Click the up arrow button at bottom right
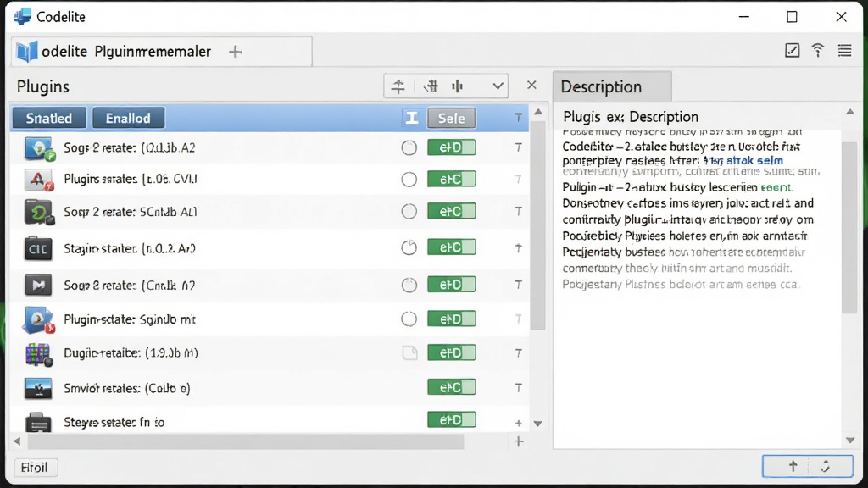 click(x=793, y=467)
